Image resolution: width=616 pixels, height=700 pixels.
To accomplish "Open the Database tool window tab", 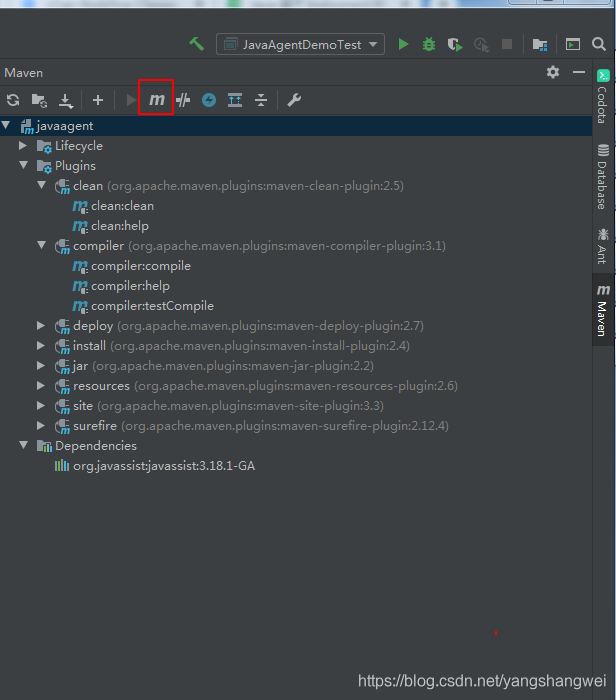I will (x=602, y=185).
